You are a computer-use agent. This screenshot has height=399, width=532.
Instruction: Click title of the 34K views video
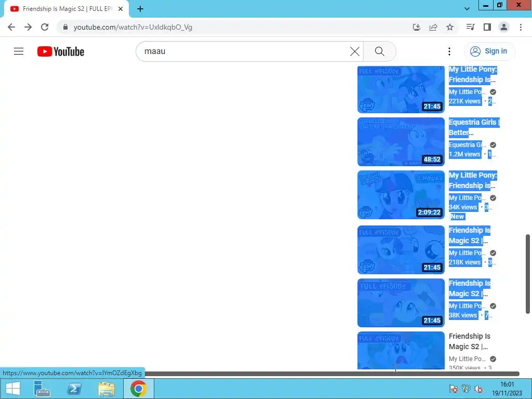coord(473,180)
